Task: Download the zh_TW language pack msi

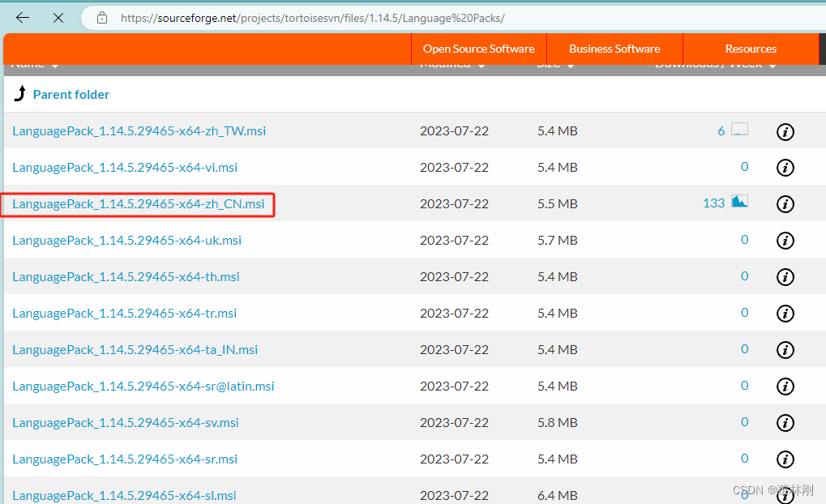Action: tap(139, 130)
